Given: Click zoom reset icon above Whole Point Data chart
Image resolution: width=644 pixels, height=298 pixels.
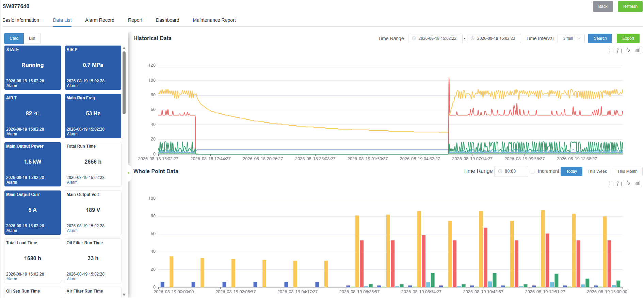Looking at the screenshot, I should click(x=619, y=183).
